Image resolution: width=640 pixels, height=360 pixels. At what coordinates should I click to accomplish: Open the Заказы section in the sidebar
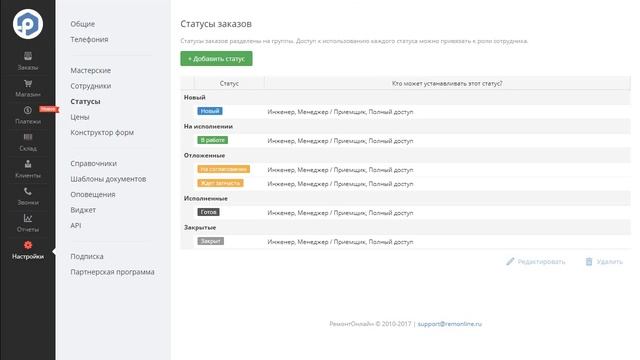coord(28,61)
